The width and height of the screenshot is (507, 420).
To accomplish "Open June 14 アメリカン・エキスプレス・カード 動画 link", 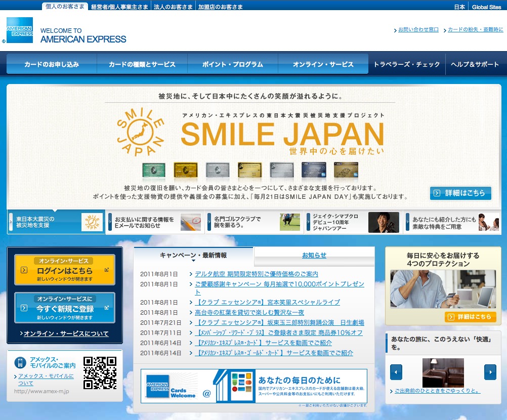I will pos(263,343).
